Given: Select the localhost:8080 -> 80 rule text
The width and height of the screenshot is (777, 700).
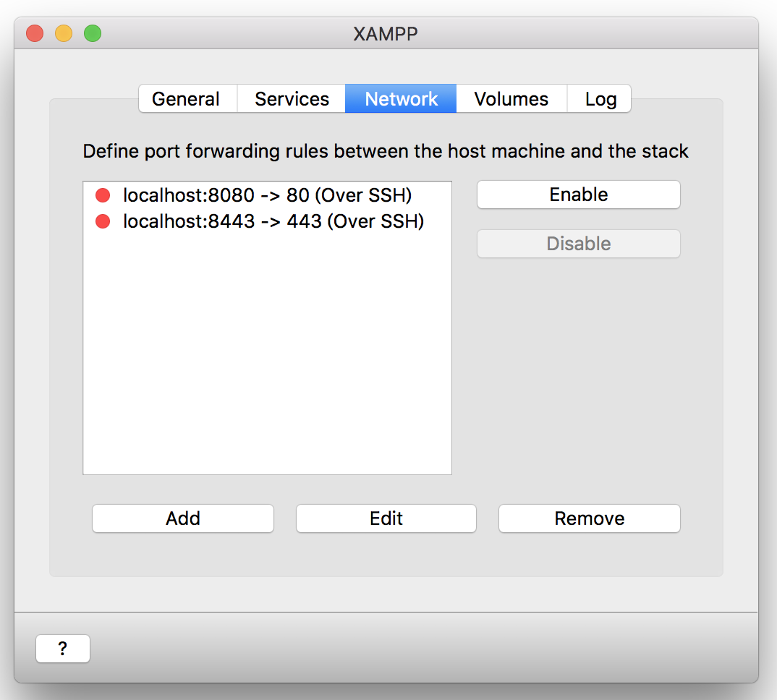Looking at the screenshot, I should tap(267, 195).
